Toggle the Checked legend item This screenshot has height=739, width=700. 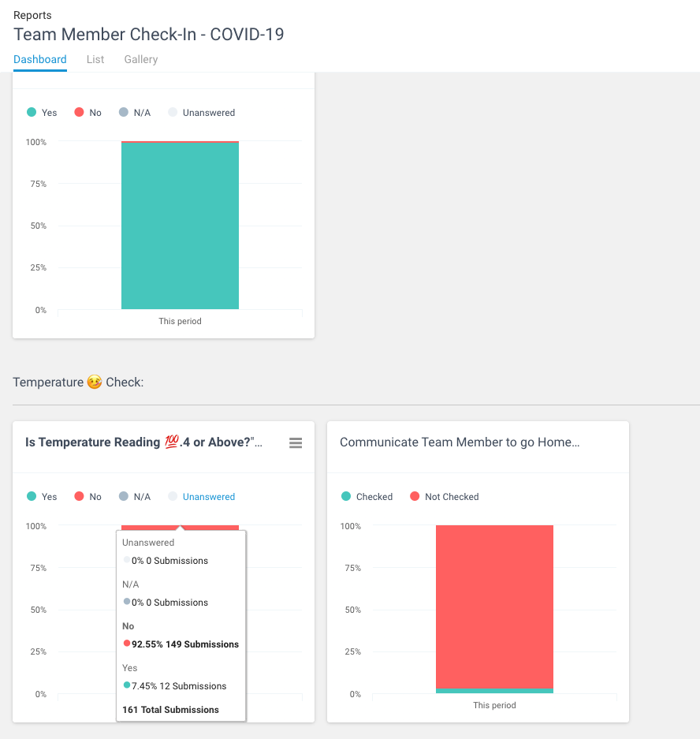pyautogui.click(x=367, y=497)
